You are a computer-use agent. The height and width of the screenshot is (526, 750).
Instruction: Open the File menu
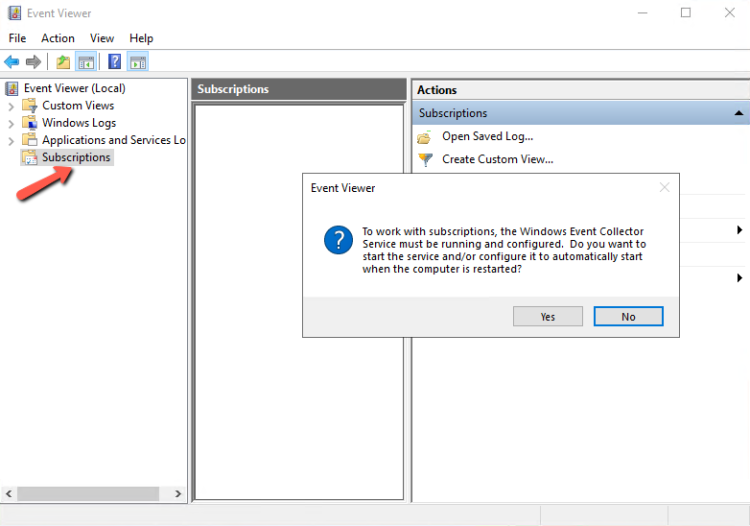click(17, 38)
